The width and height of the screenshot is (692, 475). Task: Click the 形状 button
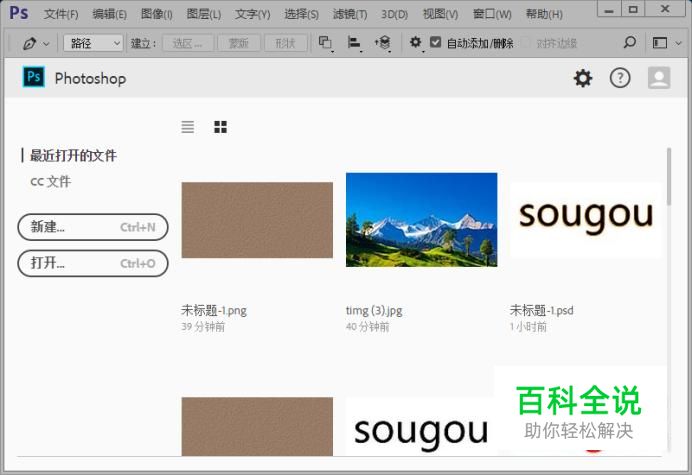point(285,43)
